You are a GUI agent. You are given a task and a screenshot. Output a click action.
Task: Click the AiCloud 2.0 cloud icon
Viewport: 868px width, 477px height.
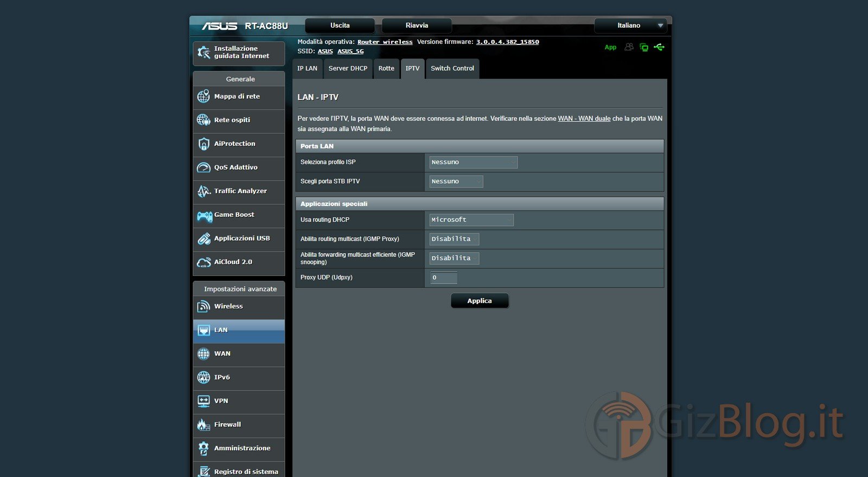(x=203, y=262)
